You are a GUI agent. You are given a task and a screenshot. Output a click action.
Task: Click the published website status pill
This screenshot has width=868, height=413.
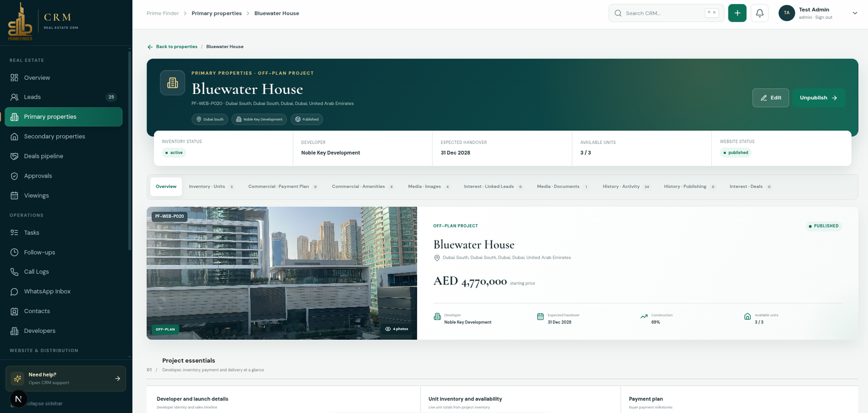tap(736, 153)
